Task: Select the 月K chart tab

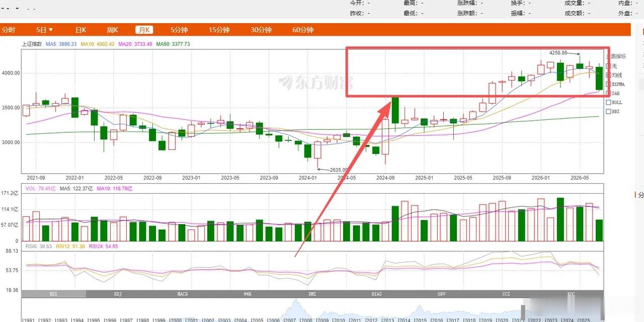Action: point(145,30)
